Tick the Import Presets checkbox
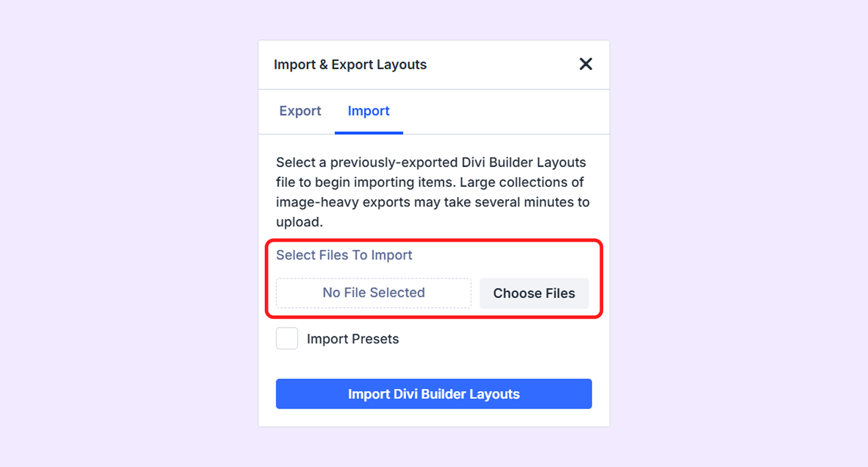This screenshot has width=868, height=467. [x=287, y=338]
